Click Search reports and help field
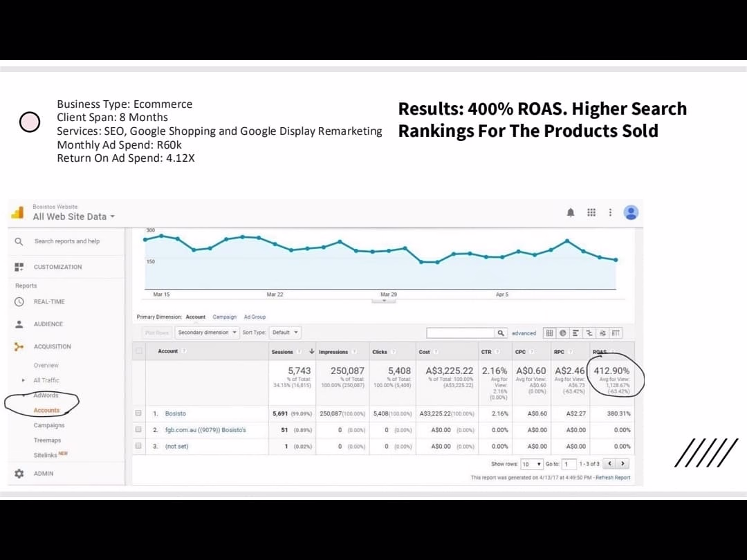The height and width of the screenshot is (560, 747). tap(67, 241)
